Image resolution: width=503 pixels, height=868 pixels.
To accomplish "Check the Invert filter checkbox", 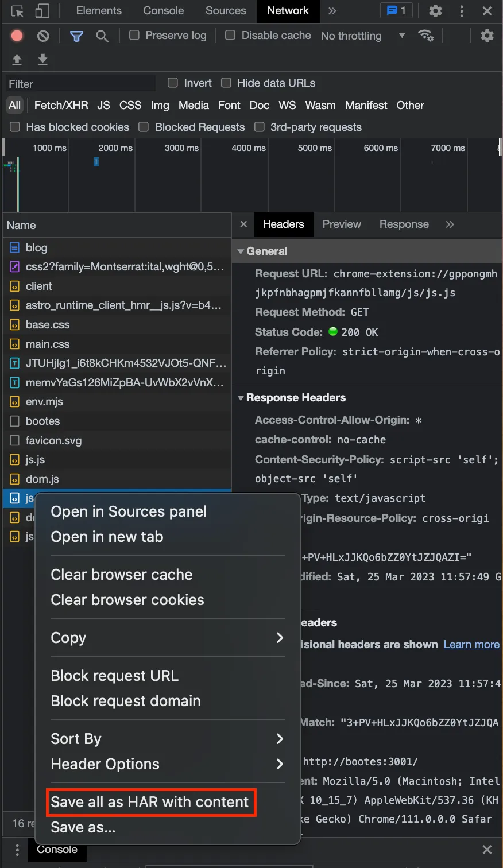I will click(173, 83).
